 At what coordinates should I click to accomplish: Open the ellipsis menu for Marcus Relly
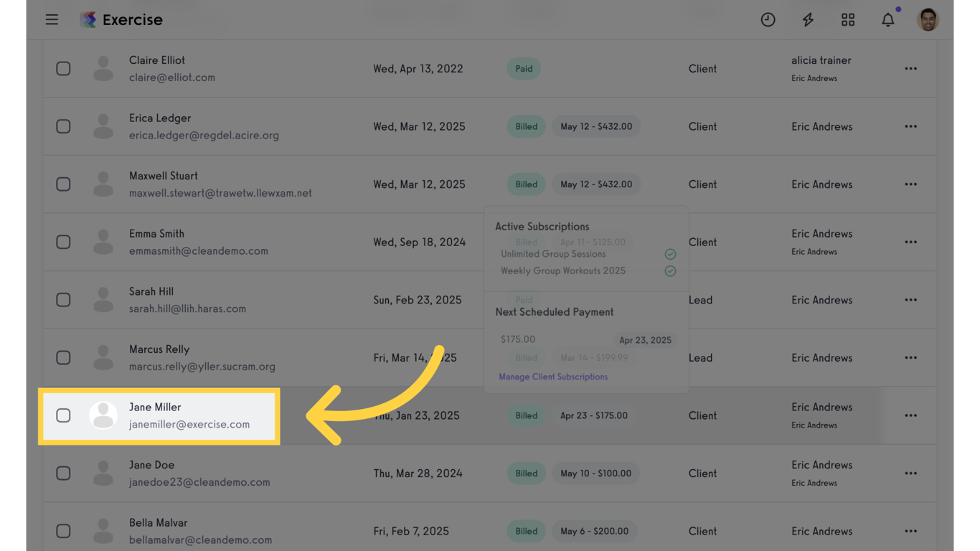910,358
